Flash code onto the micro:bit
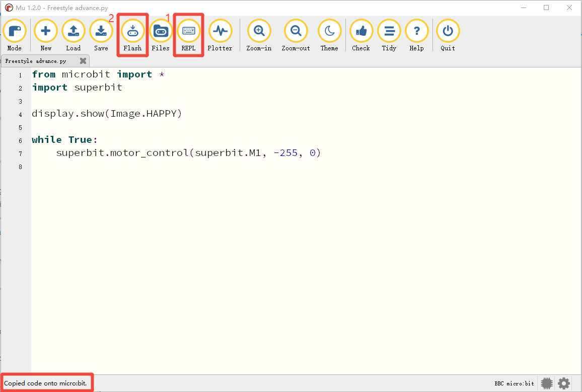Screen dimensions: 582x392 pos(132,36)
